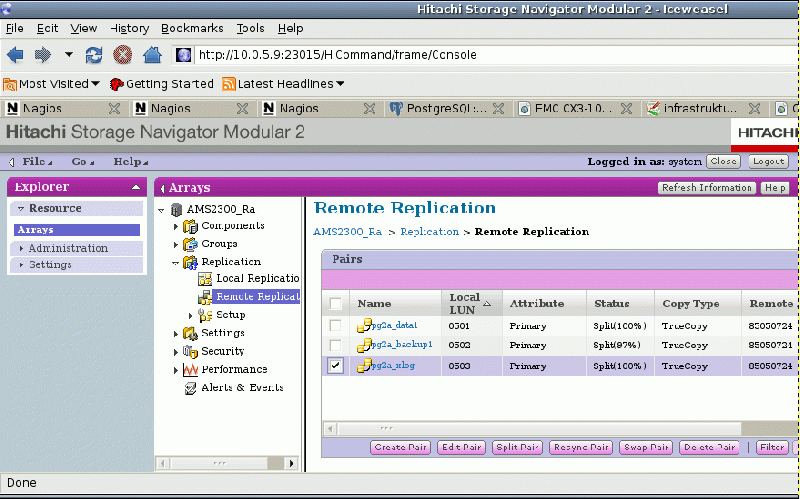800x499 pixels.
Task: Expand the Setup tree node
Action: [x=191, y=316]
